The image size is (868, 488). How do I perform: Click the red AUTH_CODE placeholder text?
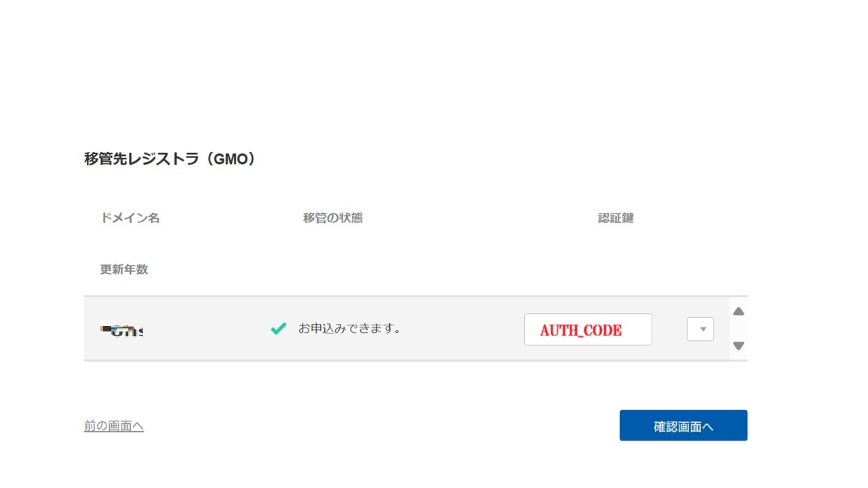[581, 330]
